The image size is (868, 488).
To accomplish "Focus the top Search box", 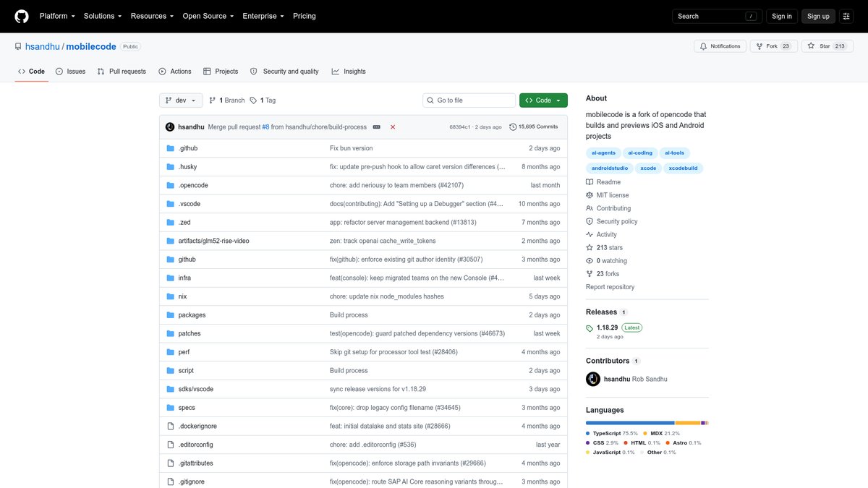I will click(716, 16).
